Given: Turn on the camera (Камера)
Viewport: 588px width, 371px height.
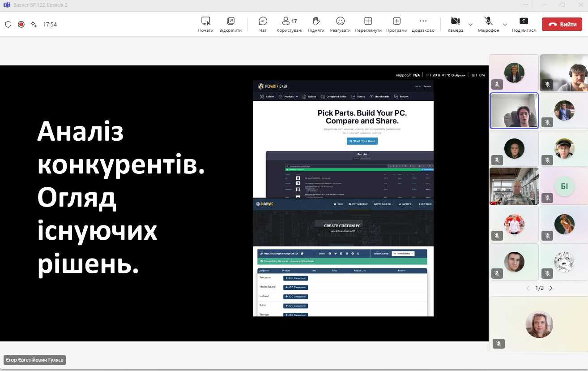Looking at the screenshot, I should coord(456,24).
